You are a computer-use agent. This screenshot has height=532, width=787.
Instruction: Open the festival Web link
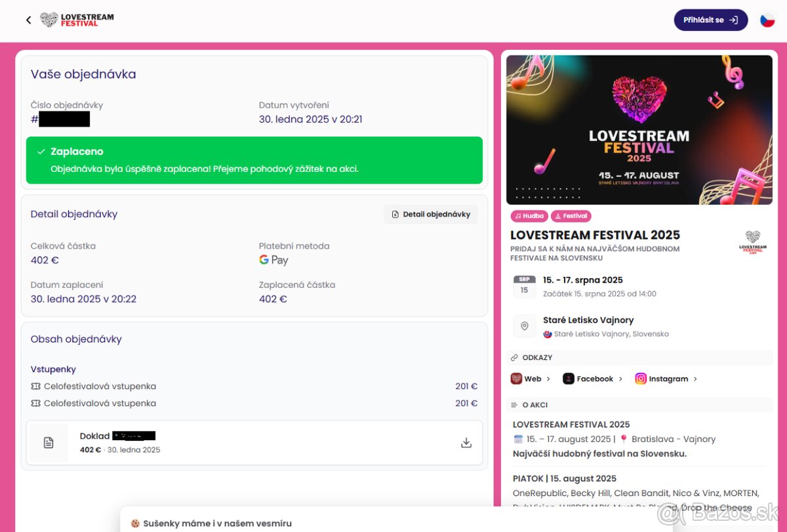(x=531, y=379)
